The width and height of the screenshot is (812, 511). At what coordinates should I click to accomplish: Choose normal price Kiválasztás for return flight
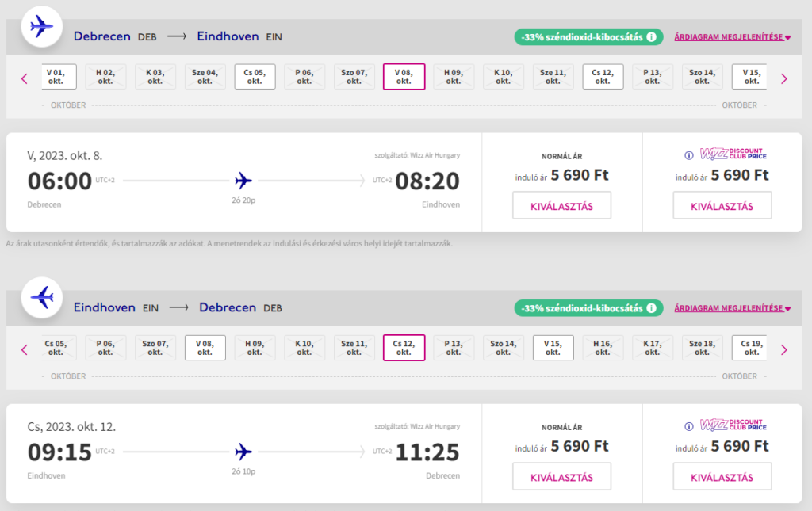(561, 477)
